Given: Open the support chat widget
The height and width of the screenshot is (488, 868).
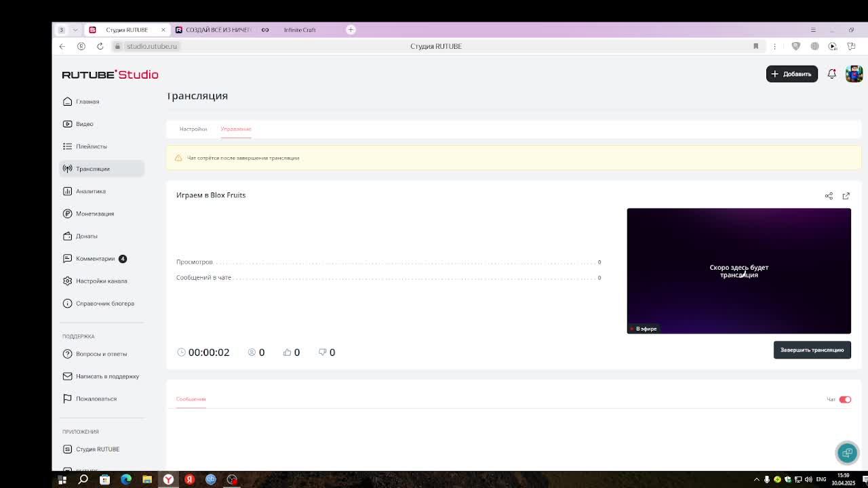Looking at the screenshot, I should [847, 452].
